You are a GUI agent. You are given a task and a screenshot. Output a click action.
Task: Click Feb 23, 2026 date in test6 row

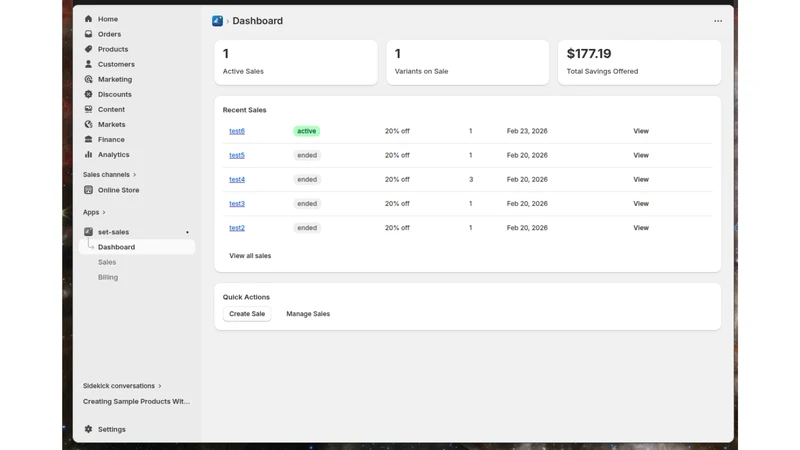527,131
